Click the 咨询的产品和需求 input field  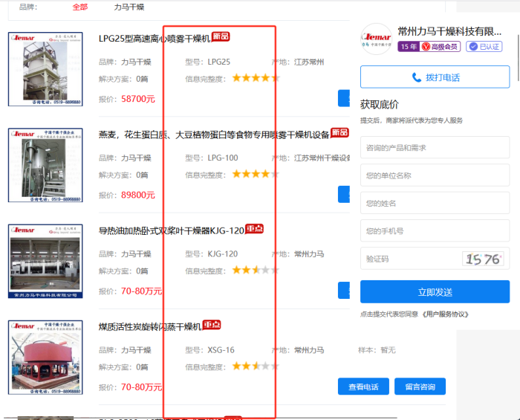pyautogui.click(x=435, y=148)
